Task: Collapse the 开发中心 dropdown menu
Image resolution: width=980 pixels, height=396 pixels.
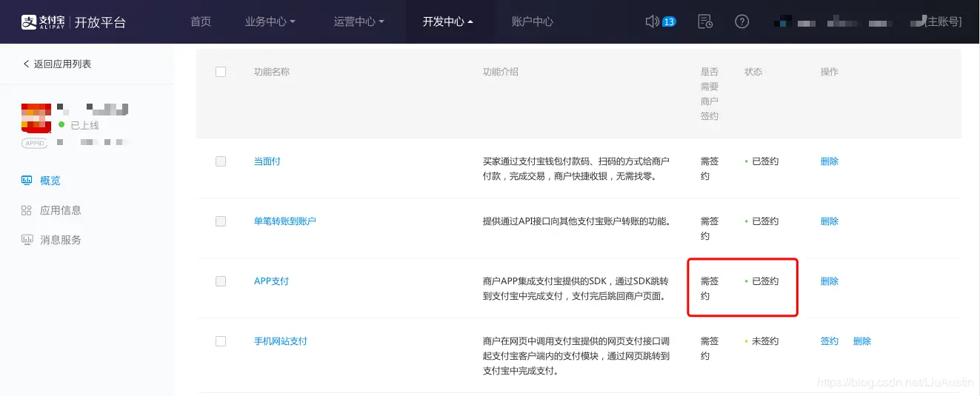Action: (x=447, y=21)
